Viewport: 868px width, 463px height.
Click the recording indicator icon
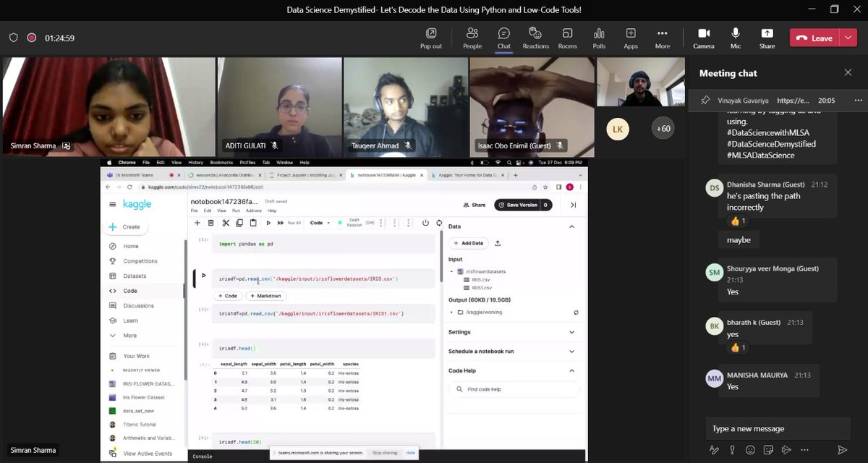click(32, 38)
